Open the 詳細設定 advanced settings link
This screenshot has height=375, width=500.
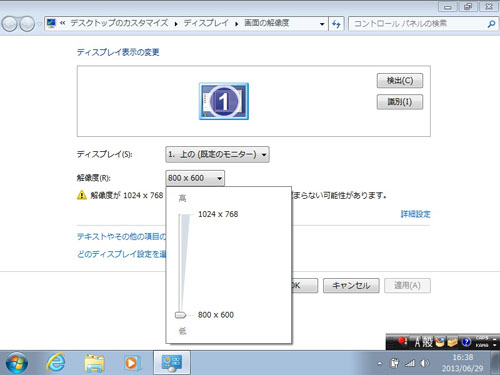pyautogui.click(x=415, y=214)
